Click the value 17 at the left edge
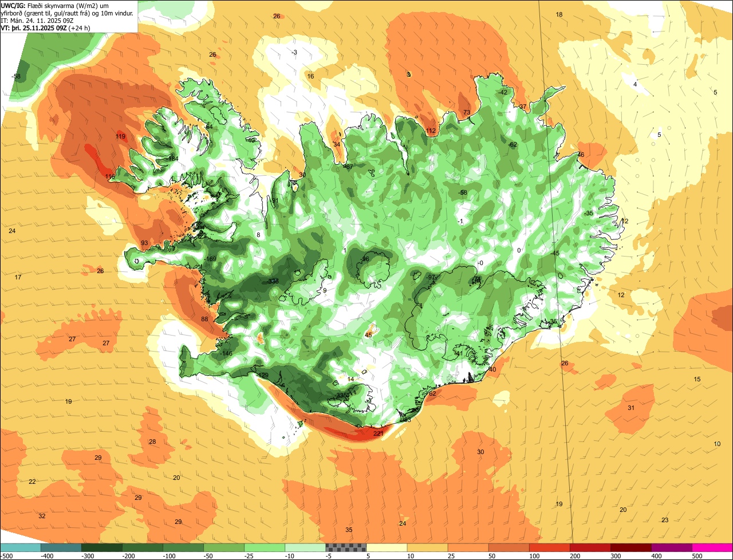This screenshot has width=733, height=560. click(18, 277)
